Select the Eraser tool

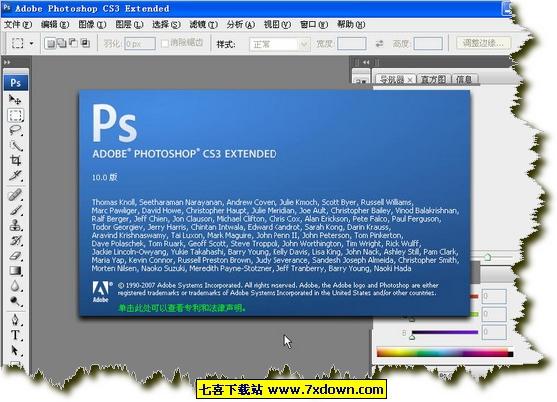15,256
